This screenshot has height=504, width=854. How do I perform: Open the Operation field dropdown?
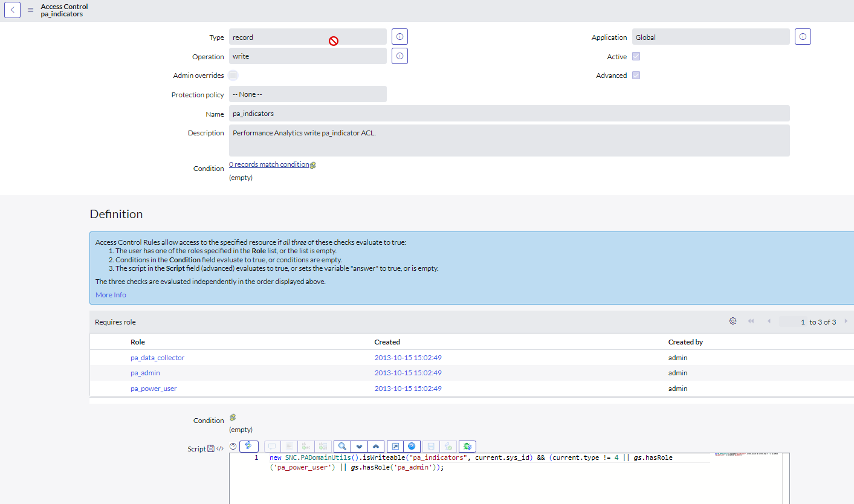click(x=307, y=56)
